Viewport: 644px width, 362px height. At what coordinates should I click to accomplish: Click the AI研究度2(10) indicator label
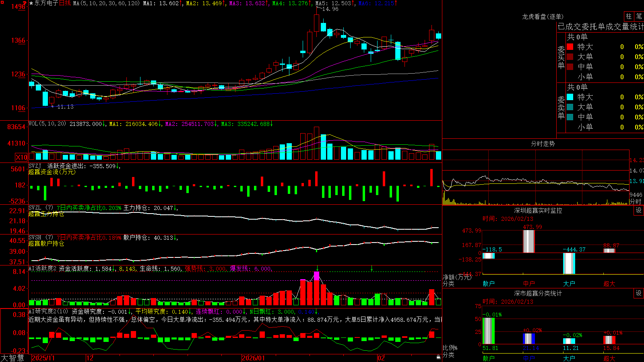point(48,311)
